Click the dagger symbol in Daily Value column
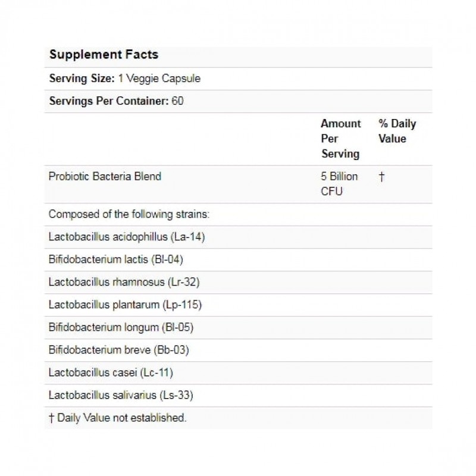The width and height of the screenshot is (476, 476). coord(381,177)
